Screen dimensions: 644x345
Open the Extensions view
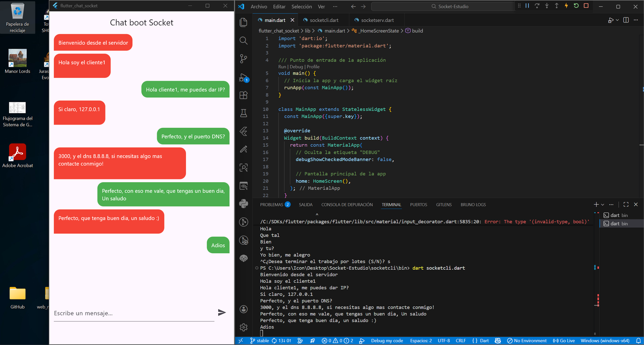tap(244, 95)
